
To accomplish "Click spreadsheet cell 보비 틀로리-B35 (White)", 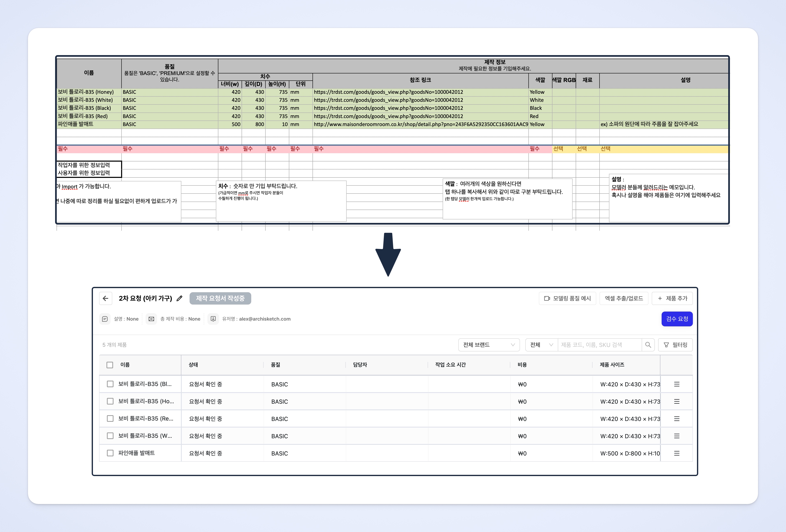I will pos(89,100).
